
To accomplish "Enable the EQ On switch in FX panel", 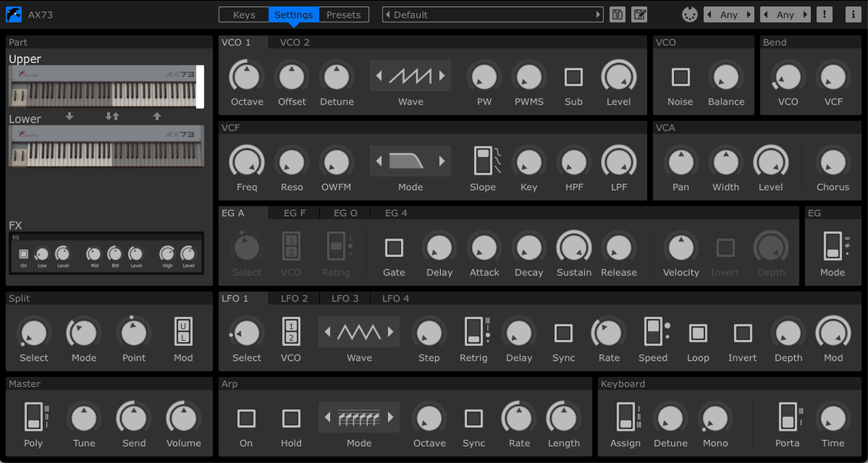I will (23, 255).
